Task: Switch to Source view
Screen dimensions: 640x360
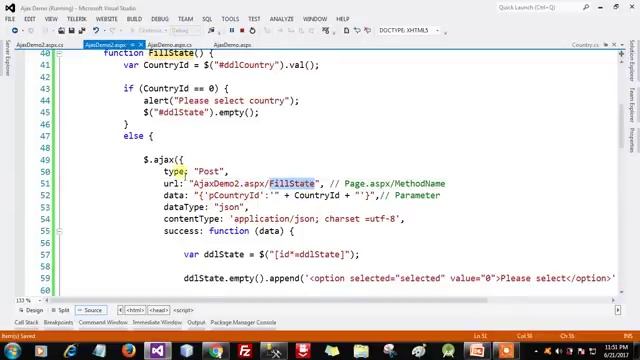Action: click(x=91, y=310)
